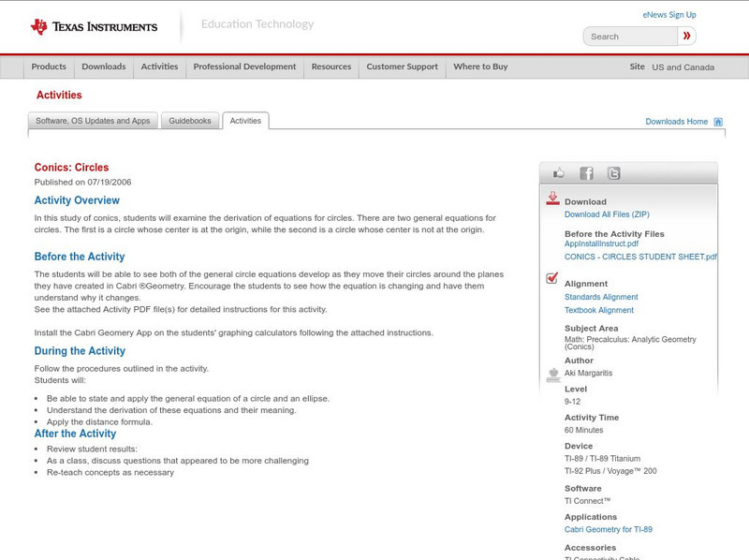
Task: Submit search with the red arrow button
Action: pos(686,36)
